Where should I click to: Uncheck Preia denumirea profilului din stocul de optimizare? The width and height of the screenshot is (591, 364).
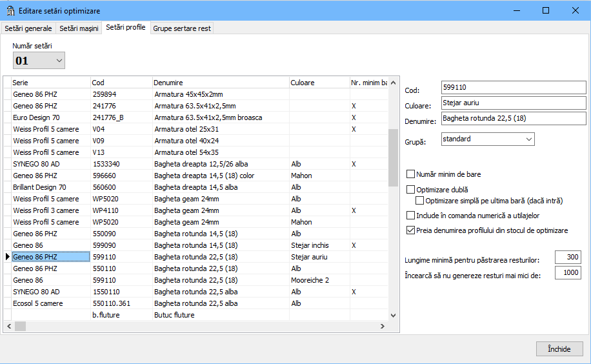[x=411, y=230]
